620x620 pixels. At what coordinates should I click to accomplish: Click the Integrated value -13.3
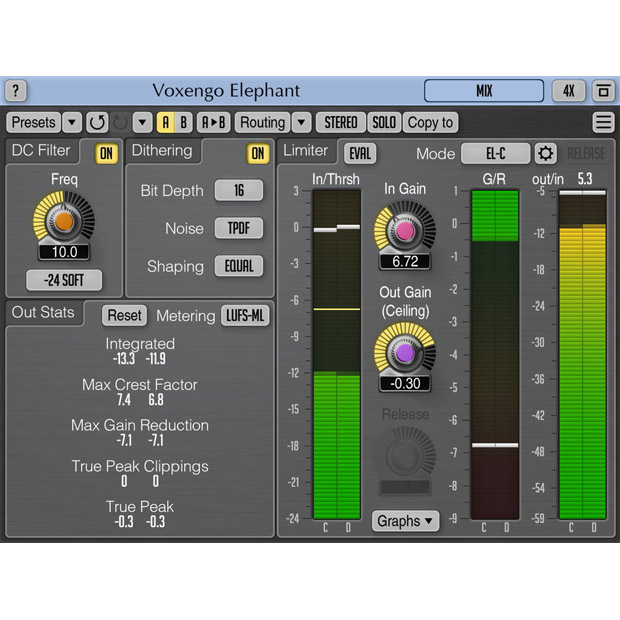pyautogui.click(x=124, y=359)
